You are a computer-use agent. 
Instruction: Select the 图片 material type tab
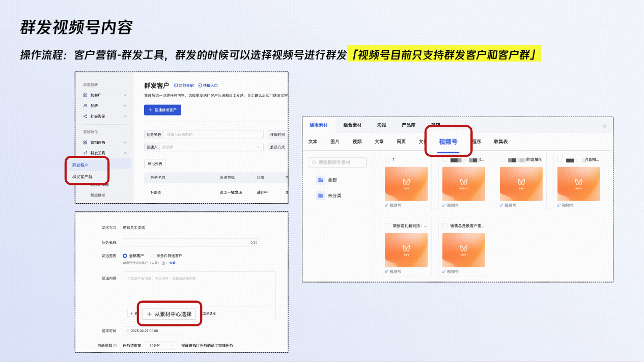(335, 142)
